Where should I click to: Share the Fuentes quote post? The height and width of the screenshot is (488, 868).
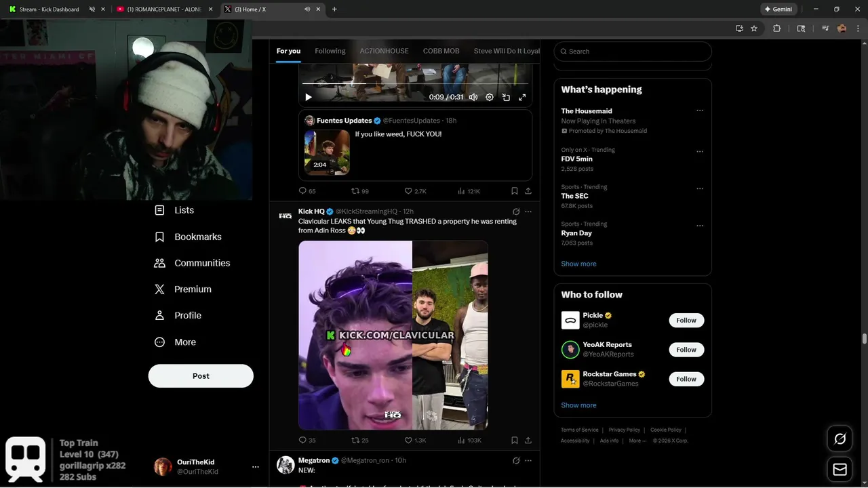point(528,191)
